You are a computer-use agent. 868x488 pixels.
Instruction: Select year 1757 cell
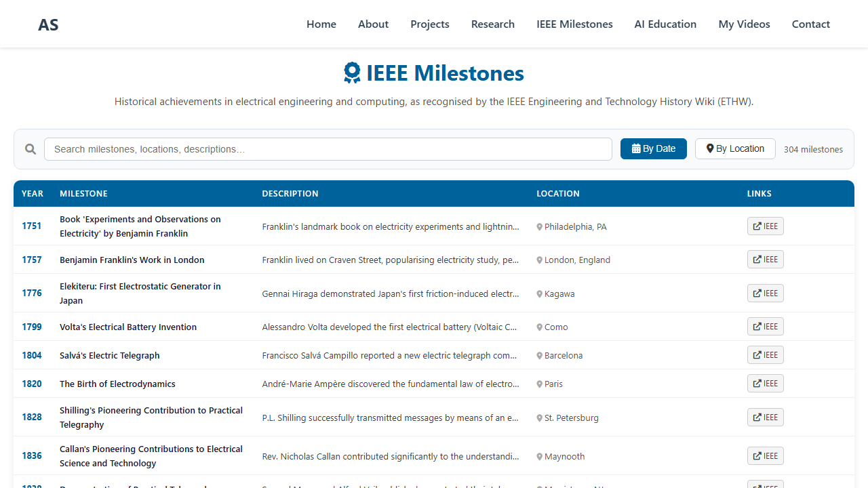32,260
